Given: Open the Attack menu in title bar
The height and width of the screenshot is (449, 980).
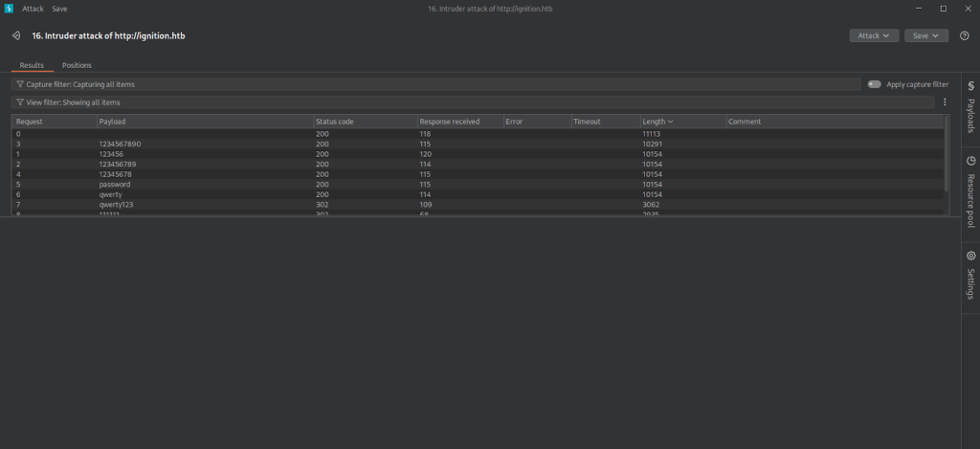Looking at the screenshot, I should (33, 8).
